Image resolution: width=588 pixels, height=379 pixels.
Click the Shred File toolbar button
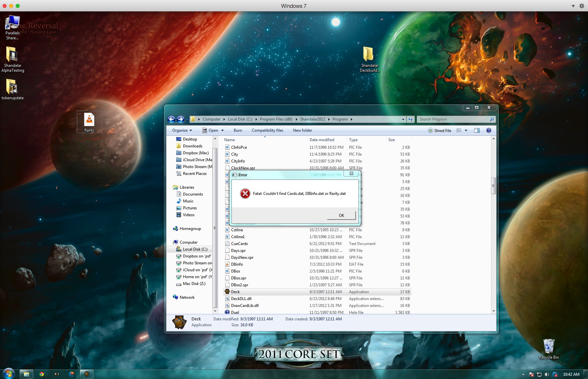coord(439,130)
